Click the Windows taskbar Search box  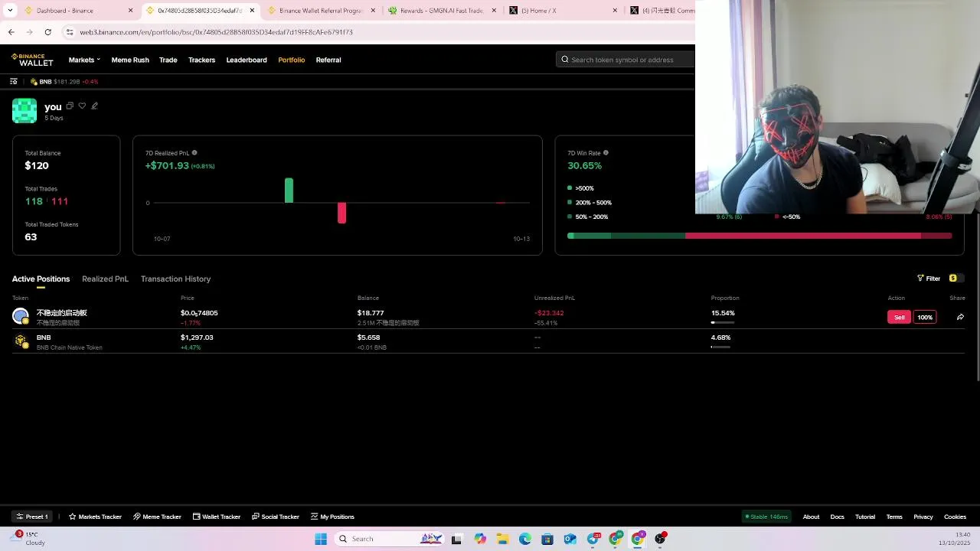click(390, 539)
